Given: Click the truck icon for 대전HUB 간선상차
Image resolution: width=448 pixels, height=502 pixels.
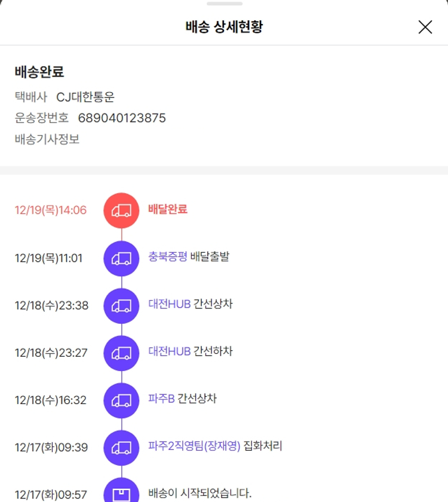Looking at the screenshot, I should (121, 305).
